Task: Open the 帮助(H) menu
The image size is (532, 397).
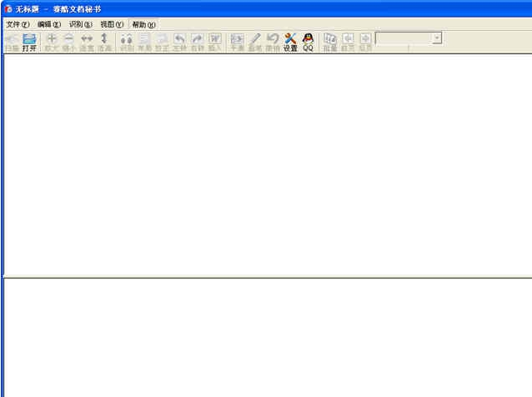Action: pyautogui.click(x=143, y=24)
